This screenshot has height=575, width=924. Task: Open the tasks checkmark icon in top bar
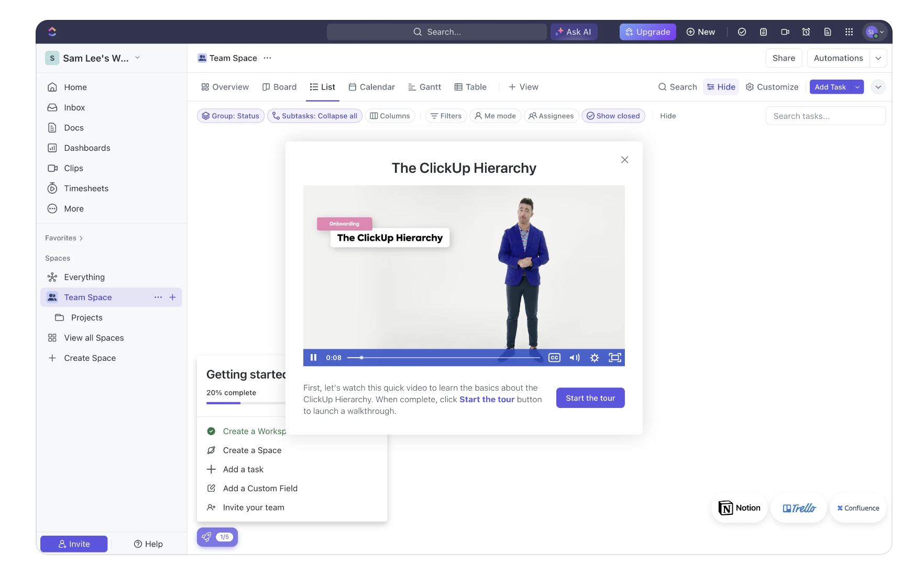742,32
